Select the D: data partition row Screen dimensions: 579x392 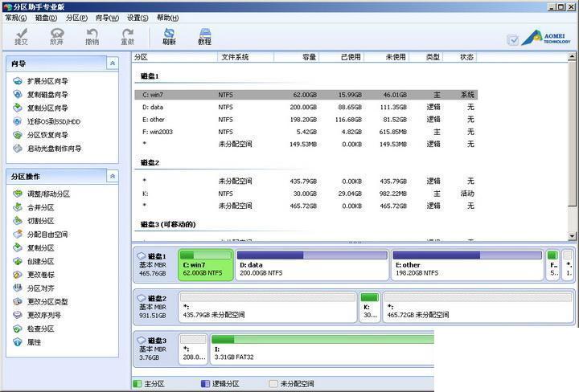click(306, 107)
